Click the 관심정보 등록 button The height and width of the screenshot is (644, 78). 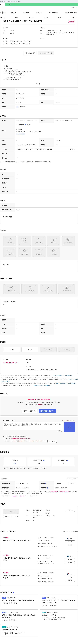(x=30, y=53)
